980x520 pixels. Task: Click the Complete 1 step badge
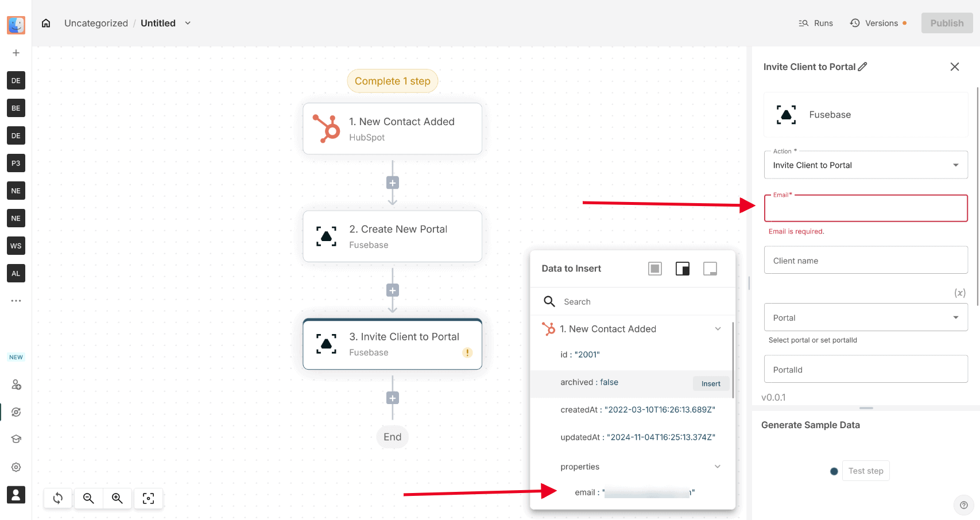point(393,81)
